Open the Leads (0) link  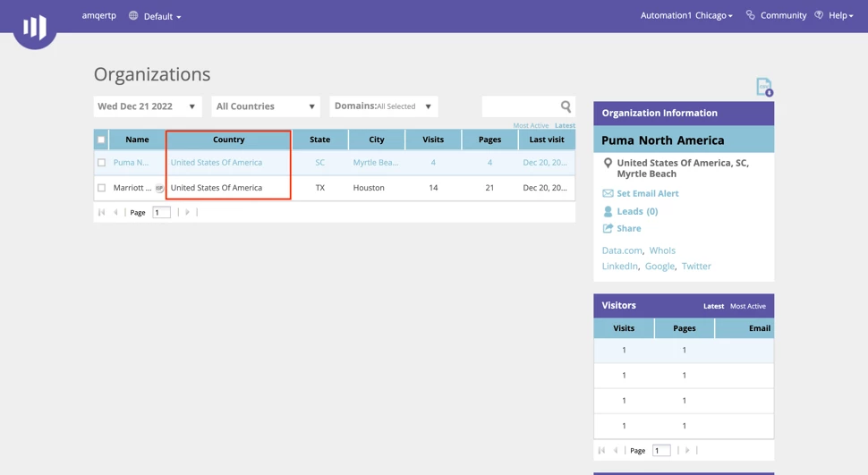pos(637,211)
